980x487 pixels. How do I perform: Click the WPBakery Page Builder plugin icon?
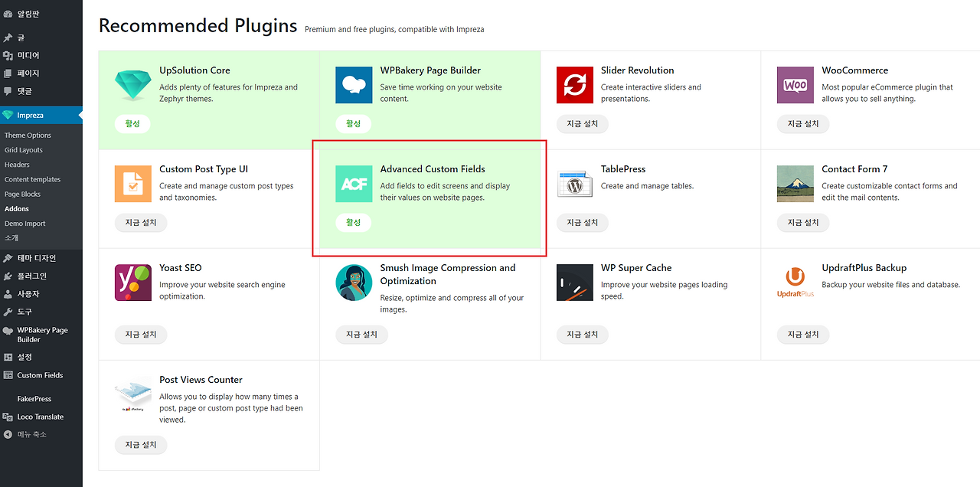(x=354, y=85)
